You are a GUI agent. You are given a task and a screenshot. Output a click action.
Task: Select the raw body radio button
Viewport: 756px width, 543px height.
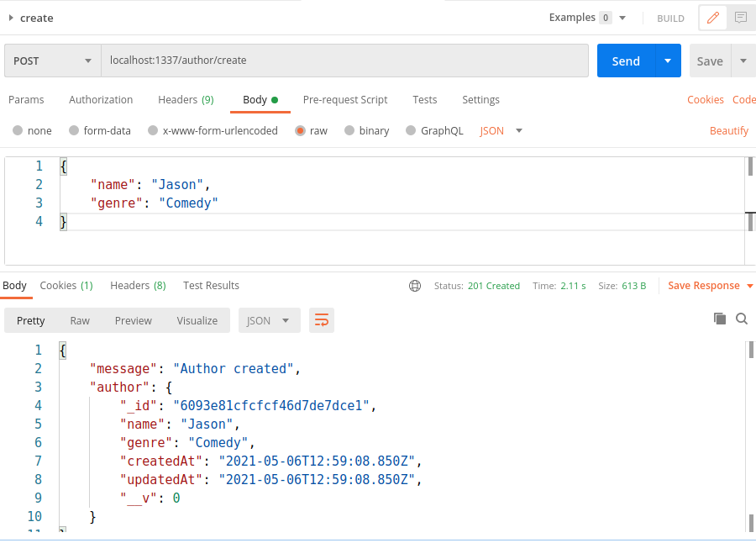pyautogui.click(x=299, y=130)
